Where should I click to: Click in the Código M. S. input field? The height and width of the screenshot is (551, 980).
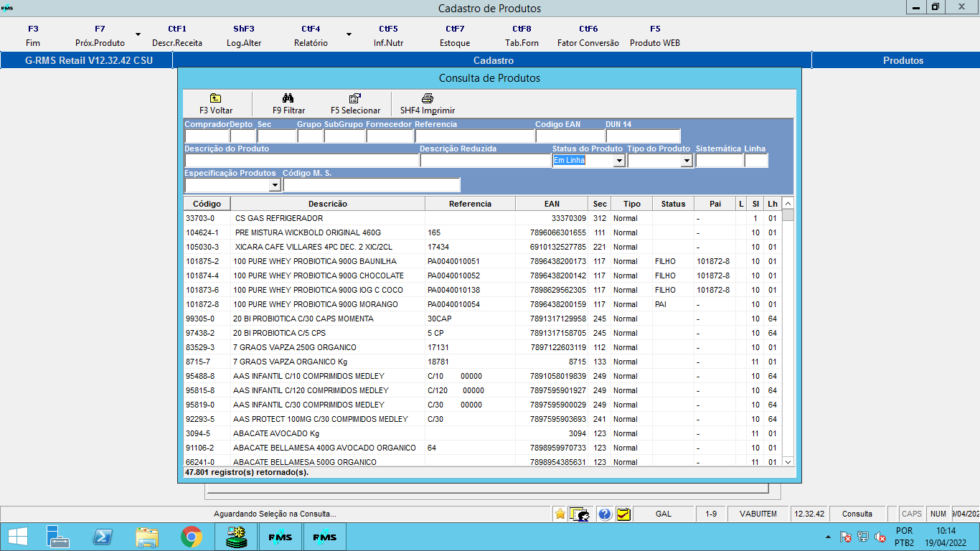pyautogui.click(x=372, y=185)
